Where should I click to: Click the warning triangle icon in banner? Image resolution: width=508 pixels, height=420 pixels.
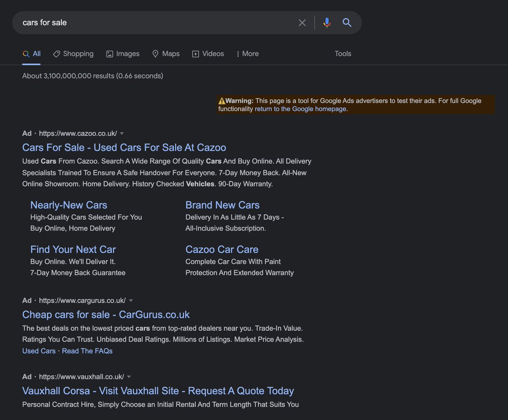pos(222,101)
